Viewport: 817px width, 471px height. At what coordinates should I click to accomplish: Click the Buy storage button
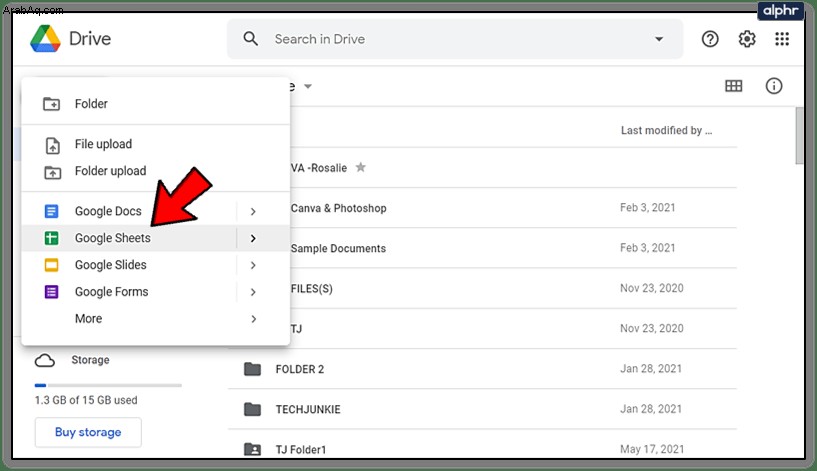coord(88,432)
